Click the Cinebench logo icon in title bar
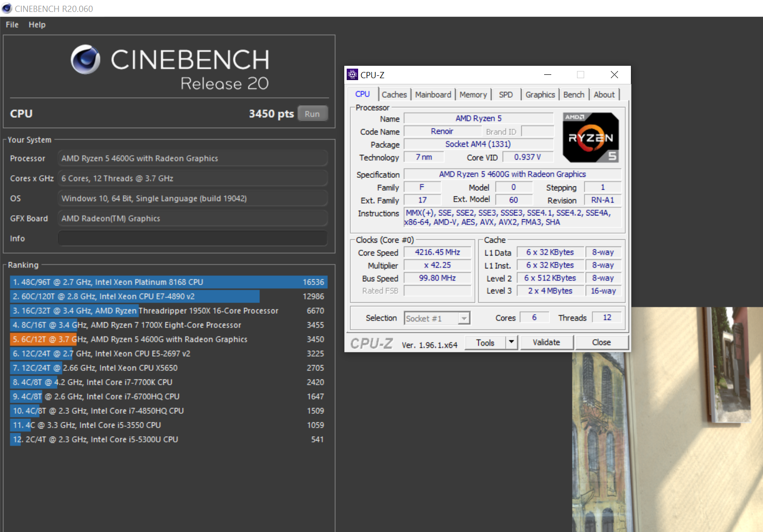This screenshot has width=763, height=532. [x=7, y=9]
